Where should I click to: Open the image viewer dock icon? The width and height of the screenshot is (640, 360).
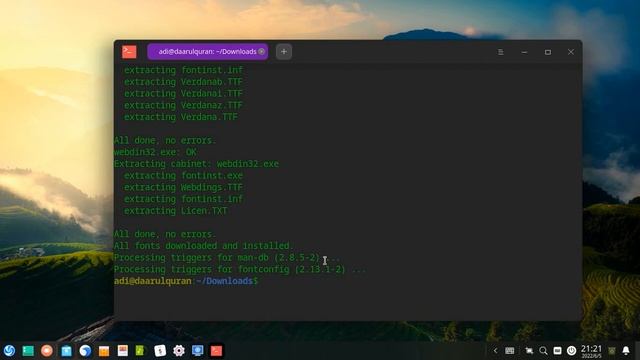point(122,350)
